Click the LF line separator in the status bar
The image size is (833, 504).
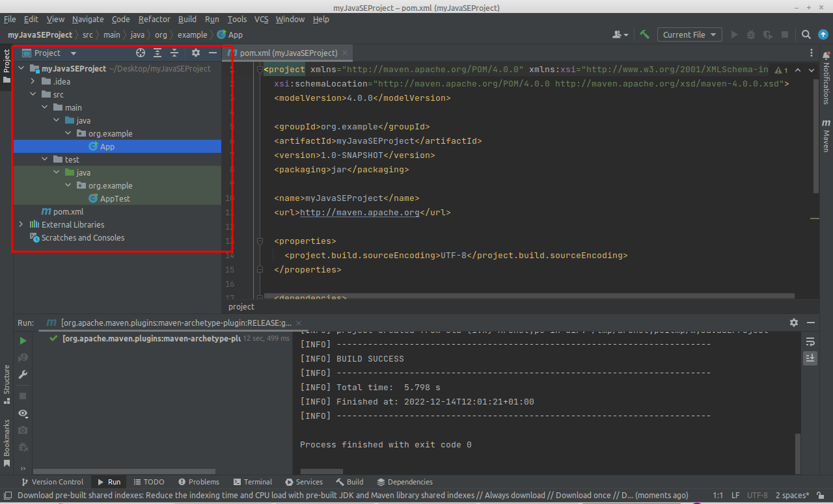(x=735, y=496)
